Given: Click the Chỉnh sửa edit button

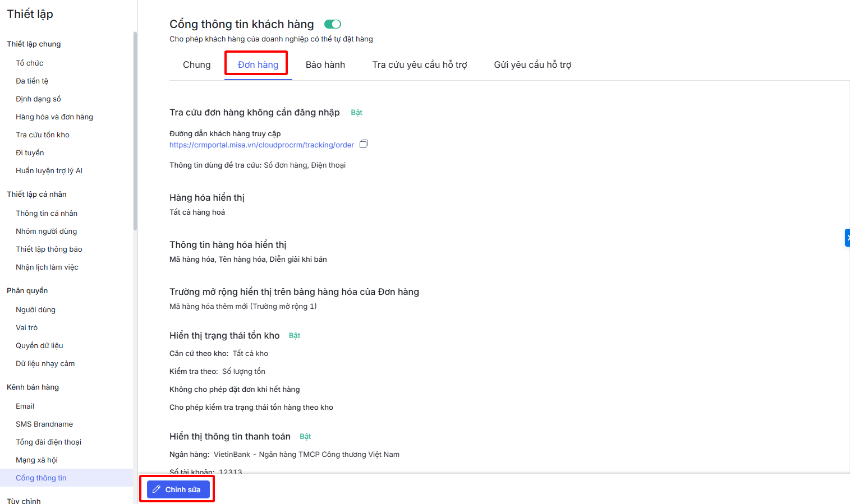Looking at the screenshot, I should pos(178,489).
